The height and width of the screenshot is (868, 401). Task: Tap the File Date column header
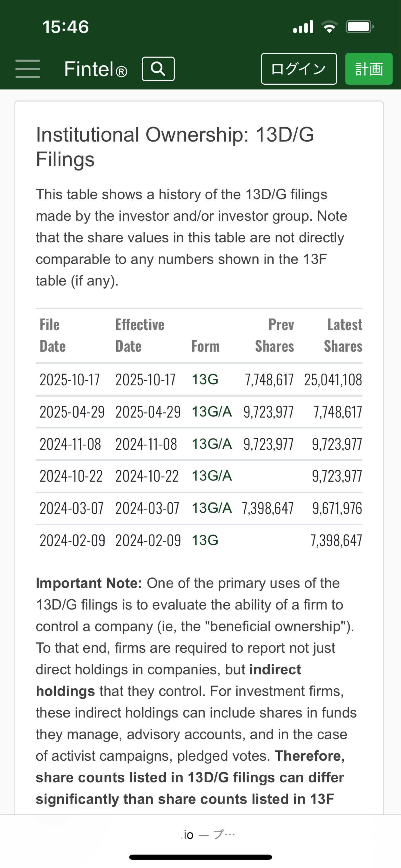point(53,336)
